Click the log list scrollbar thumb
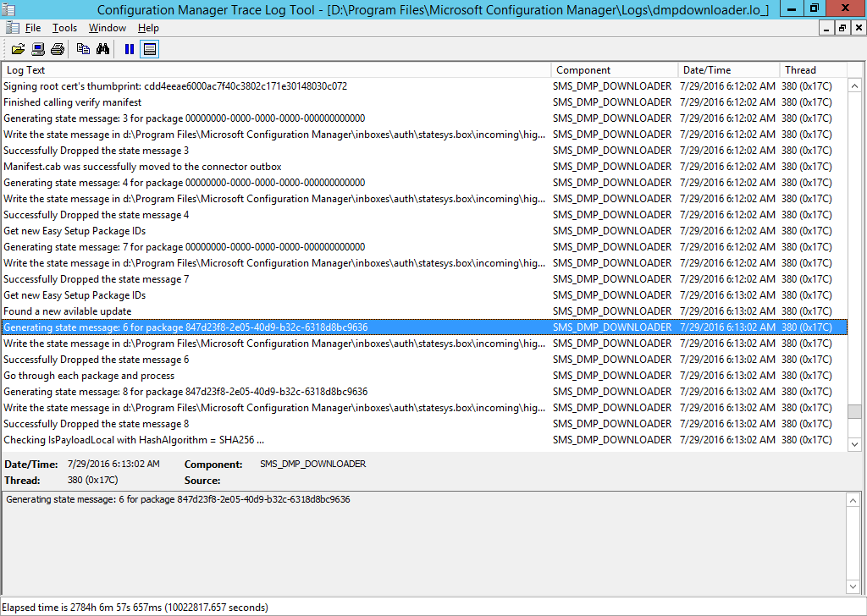Viewport: 867px width, 616px height. 854,411
